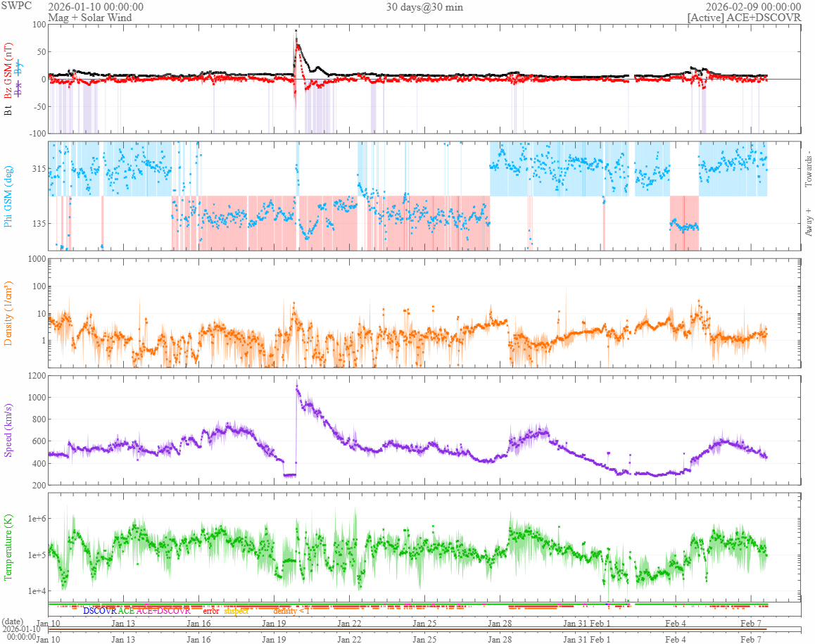815x644 pixels.
Task: Open the "[Active] ACE+DSCOVR" source selector
Action: (744, 18)
